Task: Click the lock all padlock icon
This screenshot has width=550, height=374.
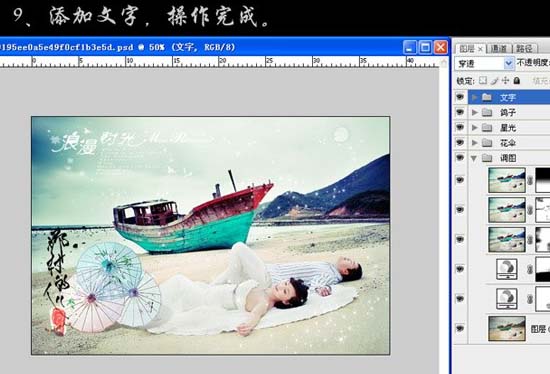Action: pos(517,80)
